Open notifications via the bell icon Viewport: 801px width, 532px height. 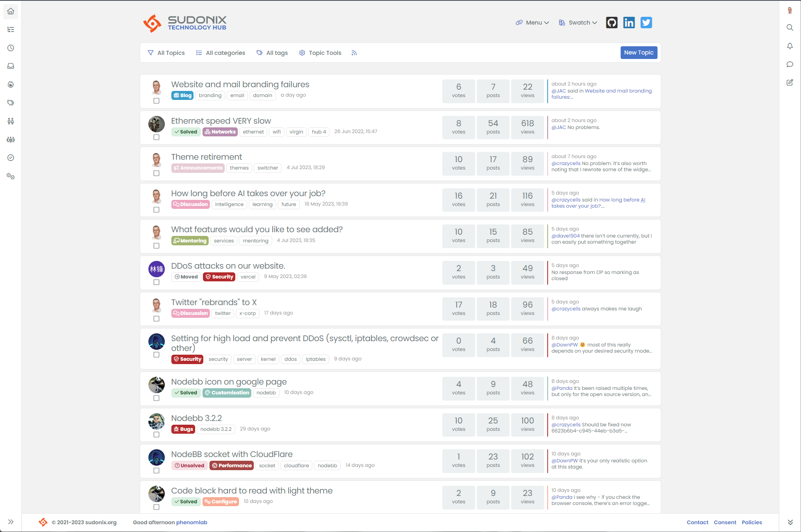tap(790, 46)
